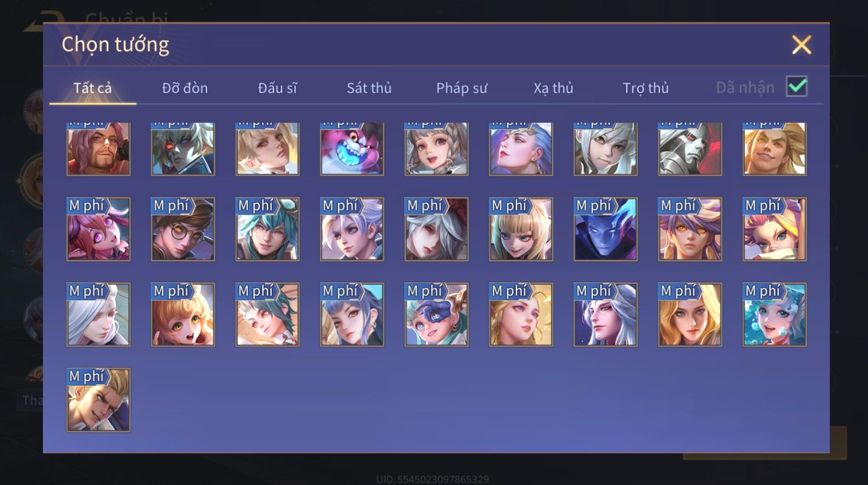The image size is (868, 485).
Task: Choose the bearded red-haired man hero
Action: 98,148
